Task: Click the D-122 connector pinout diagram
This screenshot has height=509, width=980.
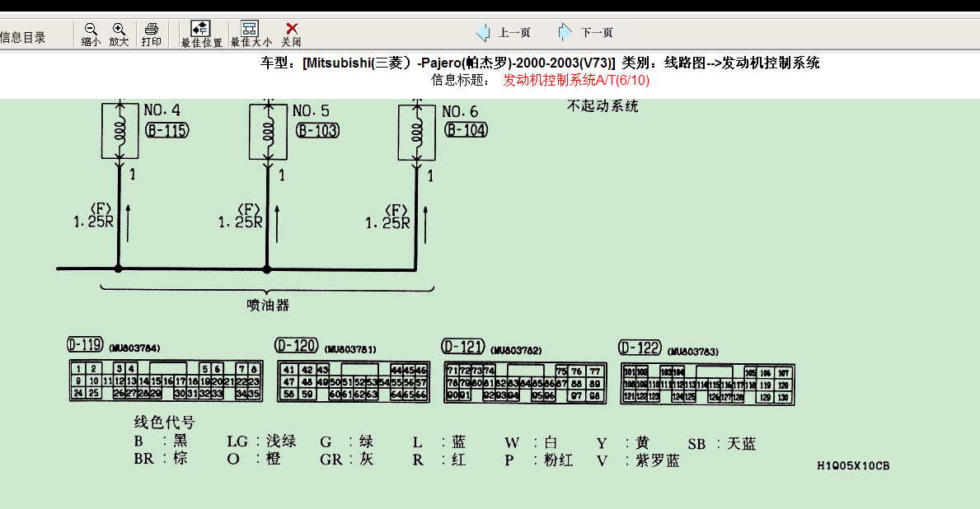Action: coord(707,385)
